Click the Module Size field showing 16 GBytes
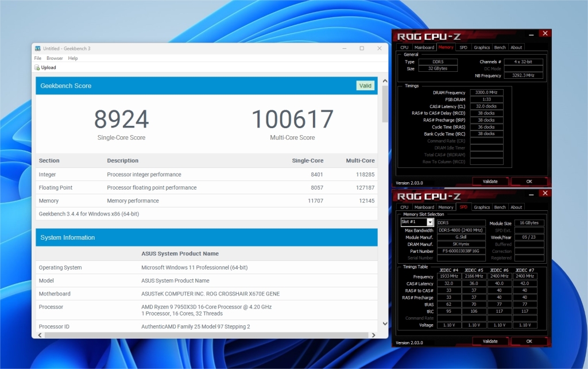 pos(529,223)
